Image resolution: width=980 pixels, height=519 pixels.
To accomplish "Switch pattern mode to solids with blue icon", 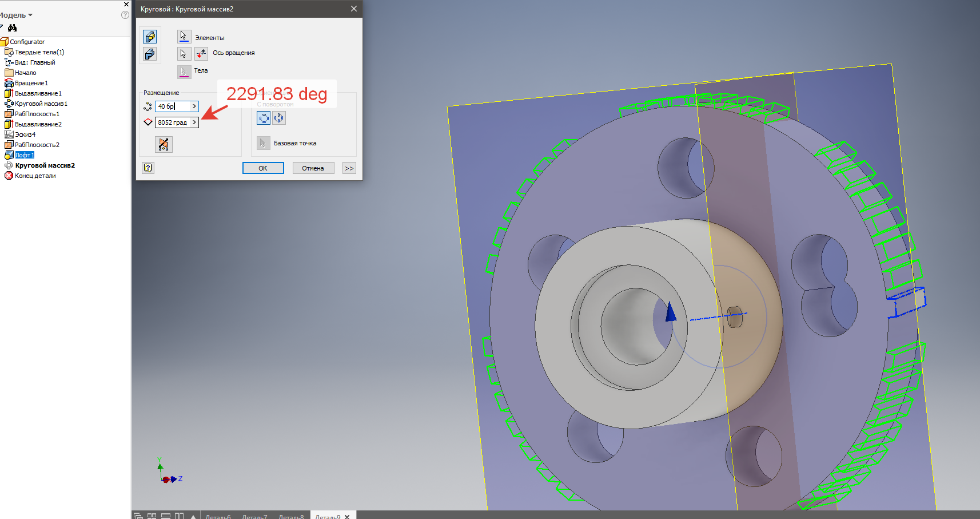I will (x=150, y=54).
